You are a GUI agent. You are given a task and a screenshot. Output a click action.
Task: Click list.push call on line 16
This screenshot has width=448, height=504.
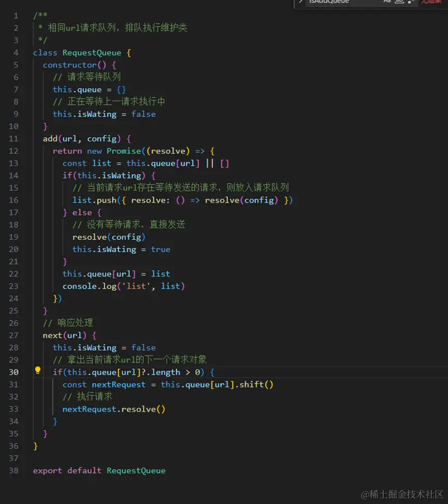tap(182, 200)
